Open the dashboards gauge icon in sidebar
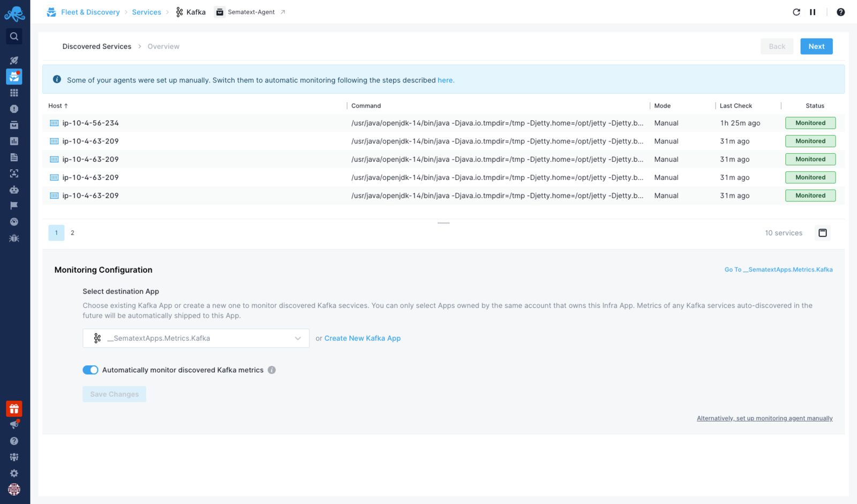Screen dimensions: 857x504 [14, 221]
